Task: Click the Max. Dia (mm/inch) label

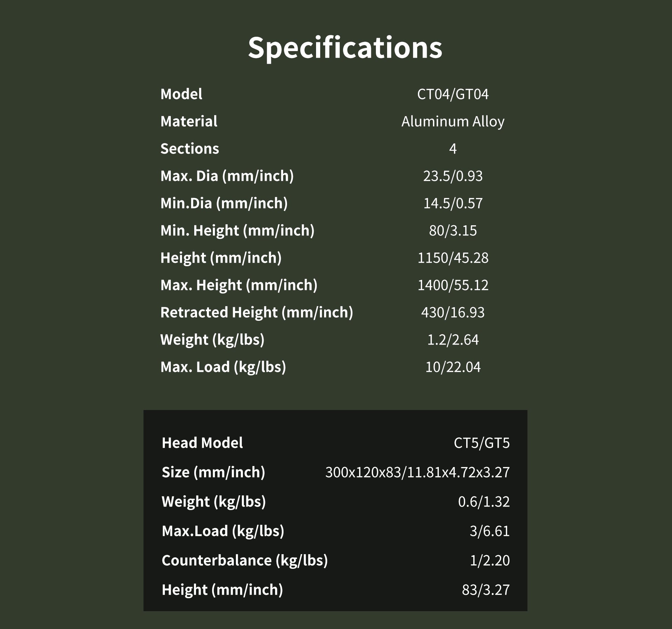Action: [227, 176]
